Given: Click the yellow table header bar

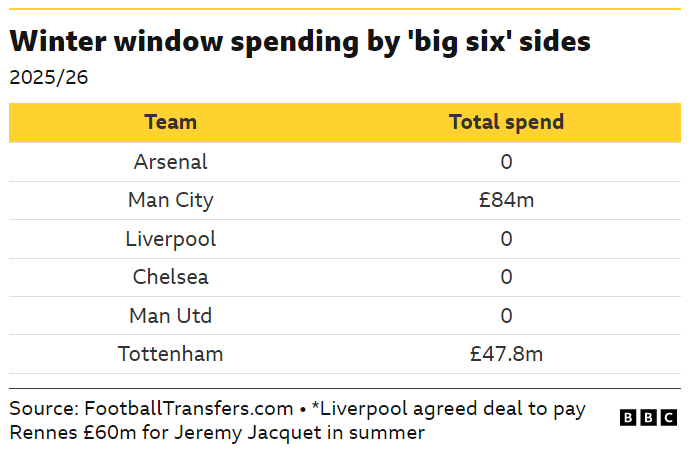Looking at the screenshot, I should pyautogui.click(x=340, y=122).
